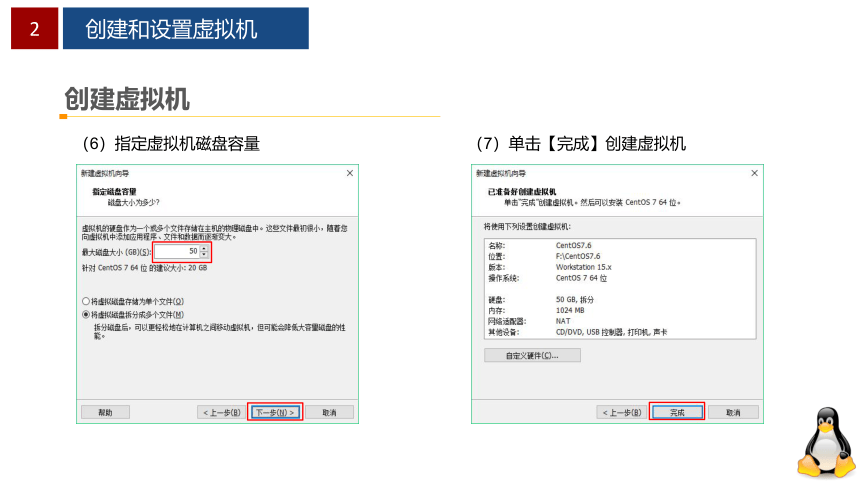Screen dimensions: 860x484
Task: Decrease disk size with stepper down arrow
Action: click(x=204, y=255)
